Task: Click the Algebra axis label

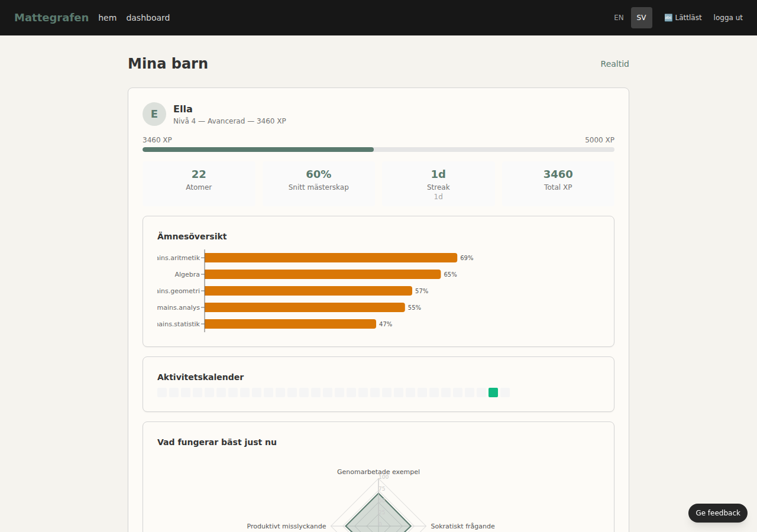Action: 187,274
